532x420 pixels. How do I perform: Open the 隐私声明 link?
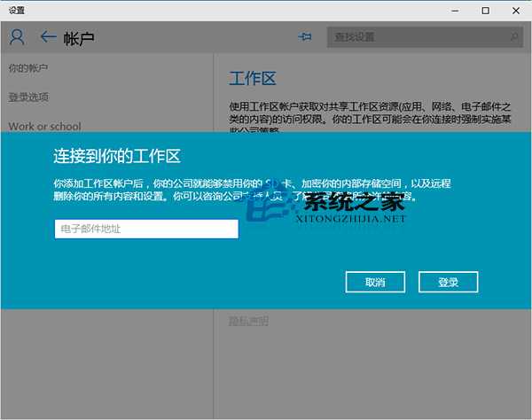(x=248, y=321)
